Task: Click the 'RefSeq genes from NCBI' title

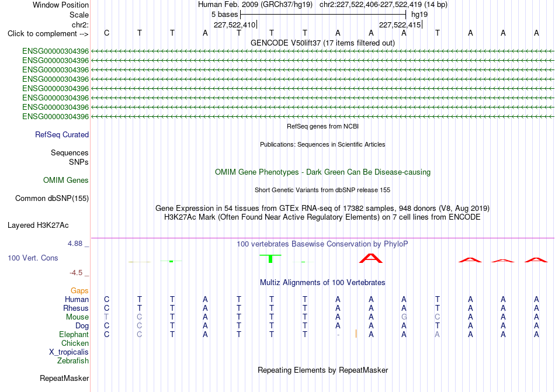Action: pyautogui.click(x=322, y=126)
